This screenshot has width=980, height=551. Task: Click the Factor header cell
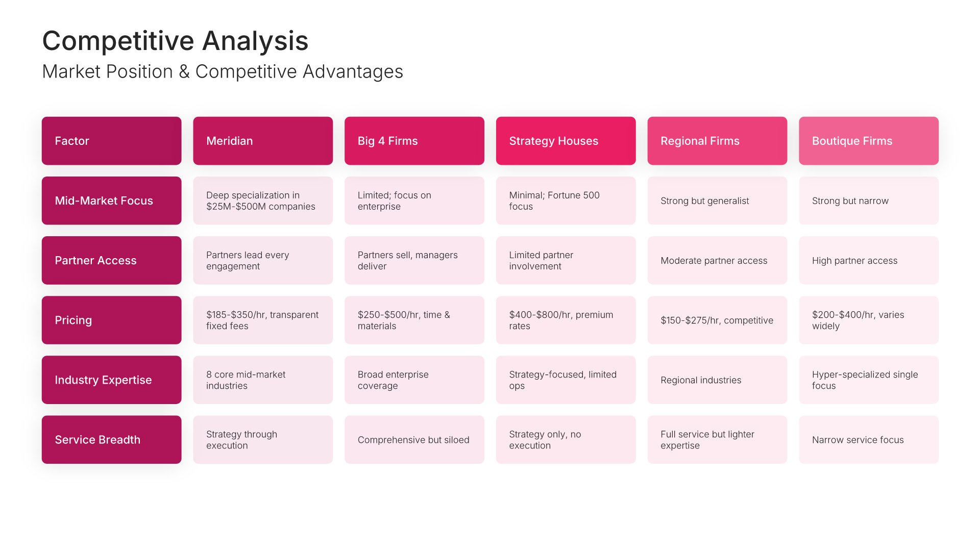coord(111,141)
